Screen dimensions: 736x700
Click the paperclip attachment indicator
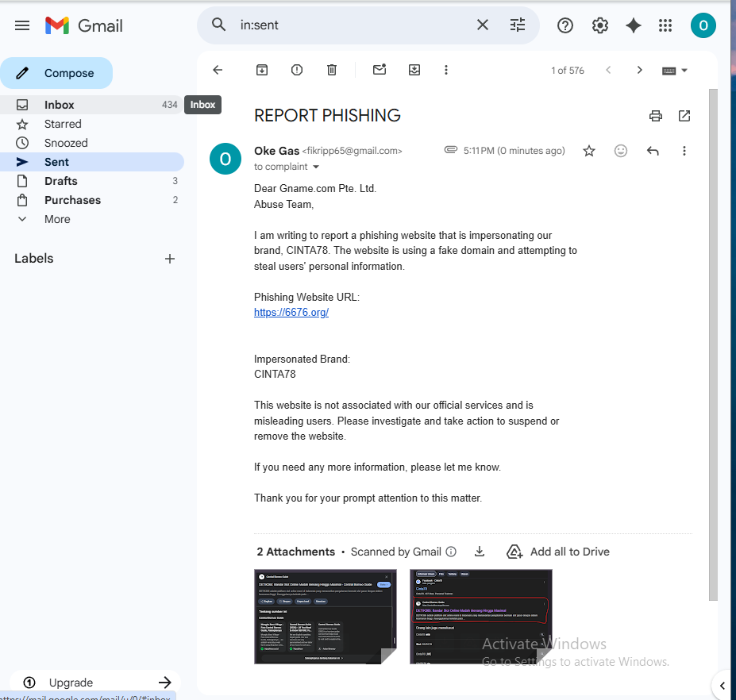click(x=451, y=150)
